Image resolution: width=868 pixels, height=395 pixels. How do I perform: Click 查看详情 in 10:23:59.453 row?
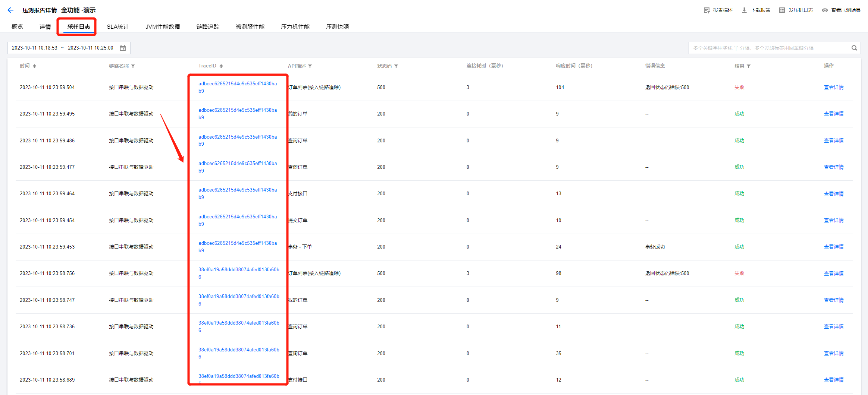[x=834, y=247]
